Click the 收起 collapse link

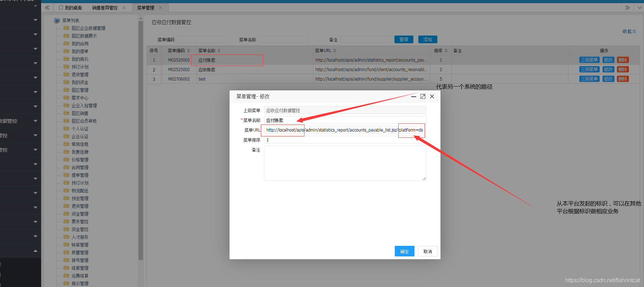(x=629, y=31)
